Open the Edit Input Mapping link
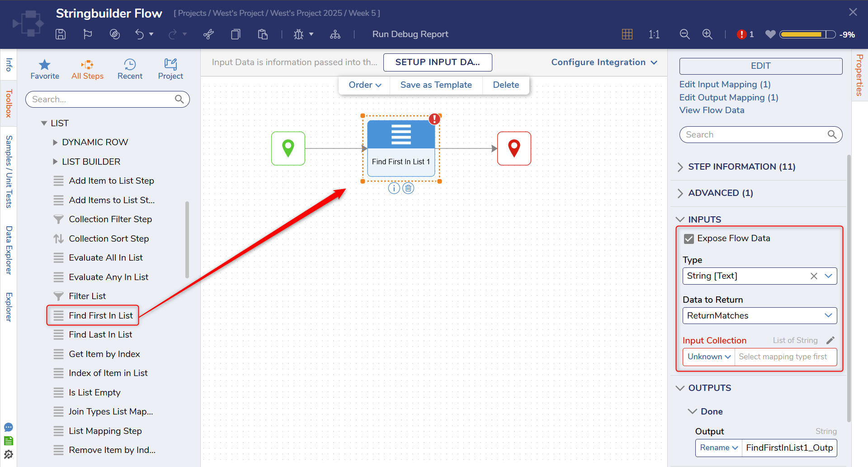This screenshot has width=868, height=467. 725,85
